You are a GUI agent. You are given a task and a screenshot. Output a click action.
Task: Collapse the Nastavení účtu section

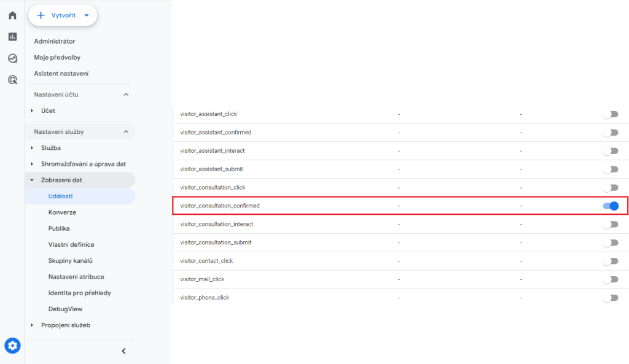tap(126, 95)
